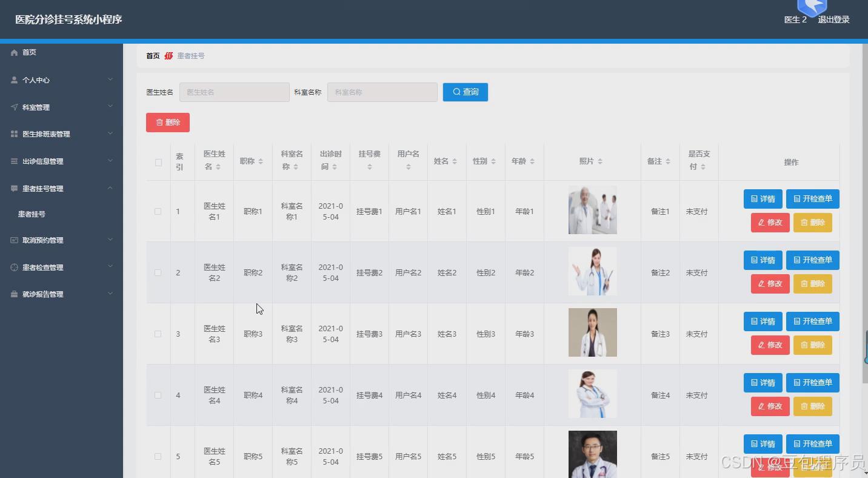Click the 科室管理 paper-plane icon
The height and width of the screenshot is (478, 868).
(15, 107)
